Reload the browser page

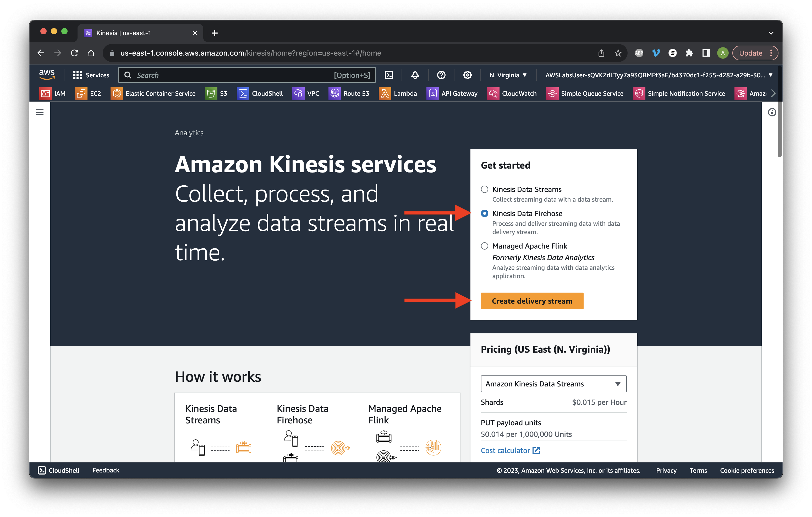tap(75, 53)
